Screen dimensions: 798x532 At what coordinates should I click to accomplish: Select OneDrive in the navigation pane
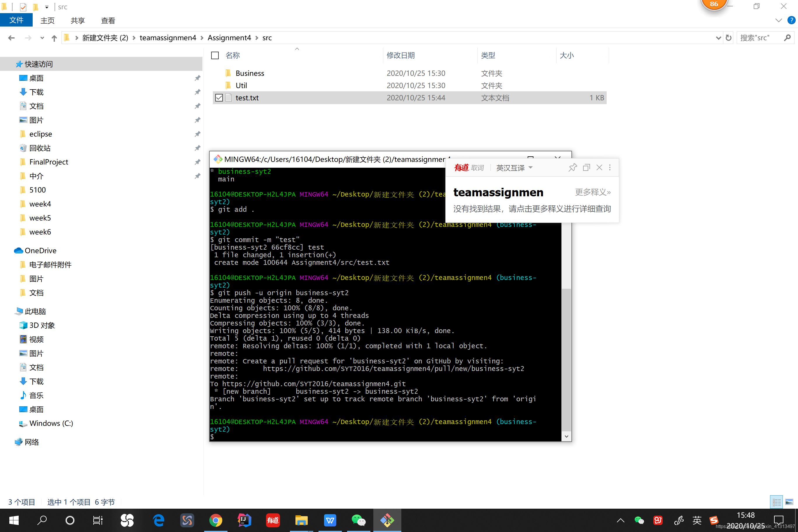click(x=40, y=250)
